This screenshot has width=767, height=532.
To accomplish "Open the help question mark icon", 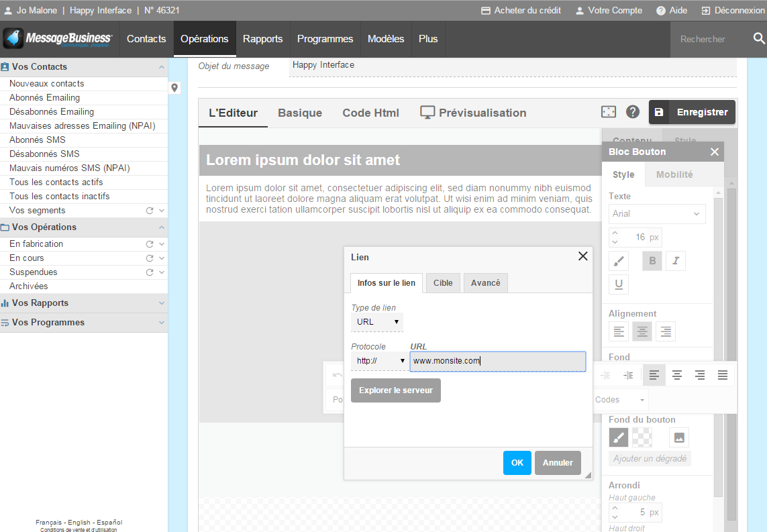I will coord(632,111).
